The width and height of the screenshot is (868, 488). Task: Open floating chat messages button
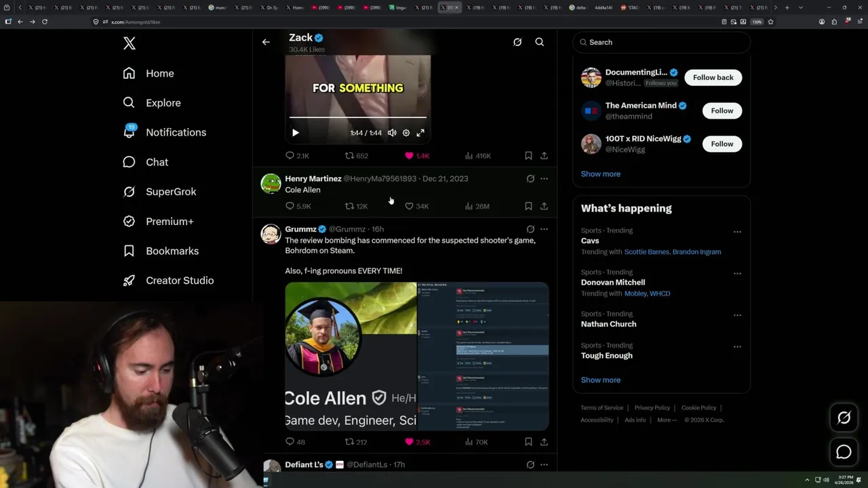844,452
